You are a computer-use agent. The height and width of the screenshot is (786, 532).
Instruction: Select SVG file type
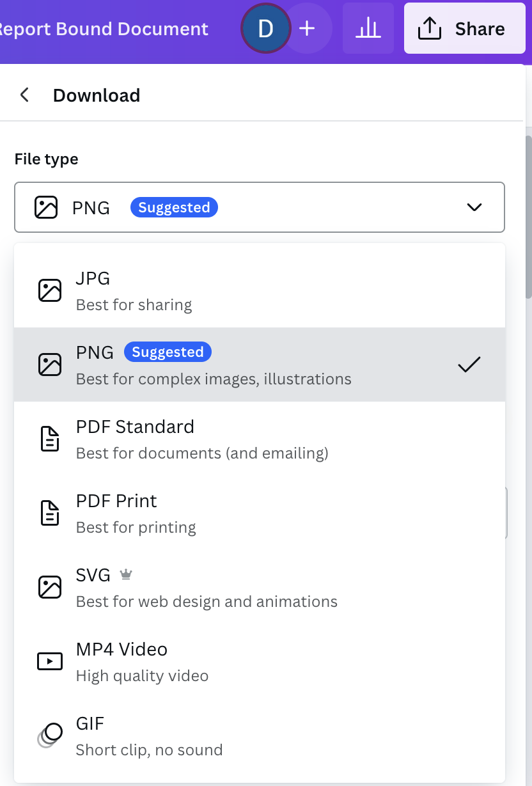pyautogui.click(x=260, y=588)
